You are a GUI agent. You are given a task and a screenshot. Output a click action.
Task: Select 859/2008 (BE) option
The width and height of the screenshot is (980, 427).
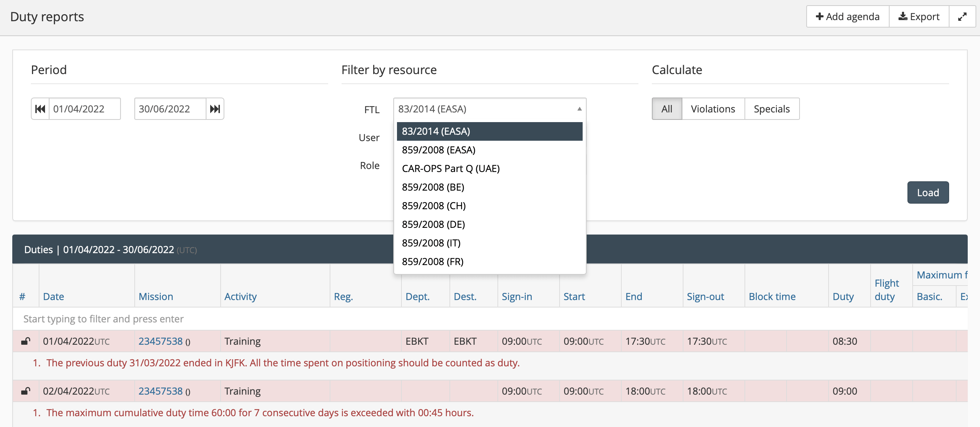pos(490,187)
